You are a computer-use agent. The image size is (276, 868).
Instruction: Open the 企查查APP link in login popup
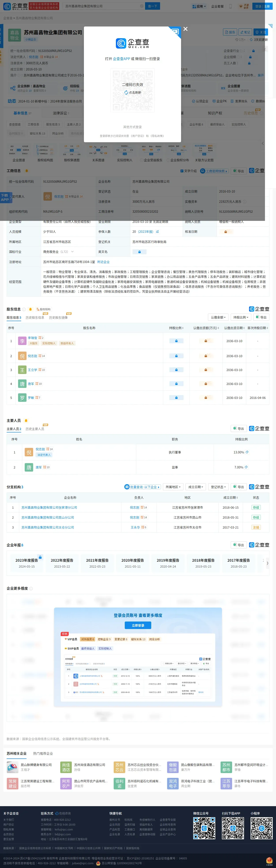[x=121, y=59]
